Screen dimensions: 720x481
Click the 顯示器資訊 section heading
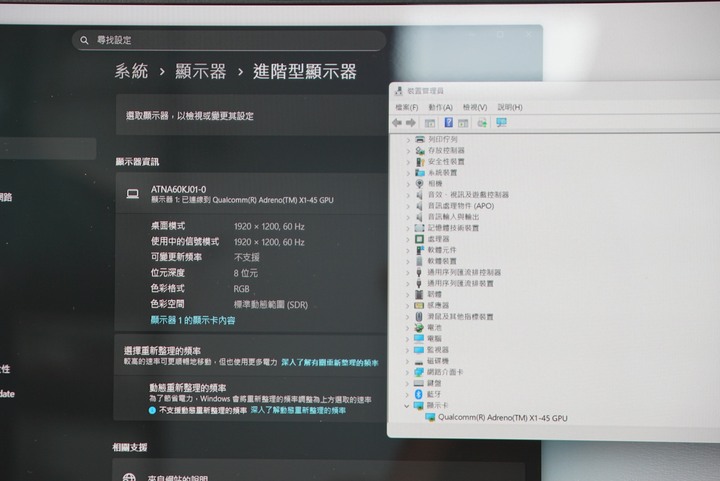[137, 162]
